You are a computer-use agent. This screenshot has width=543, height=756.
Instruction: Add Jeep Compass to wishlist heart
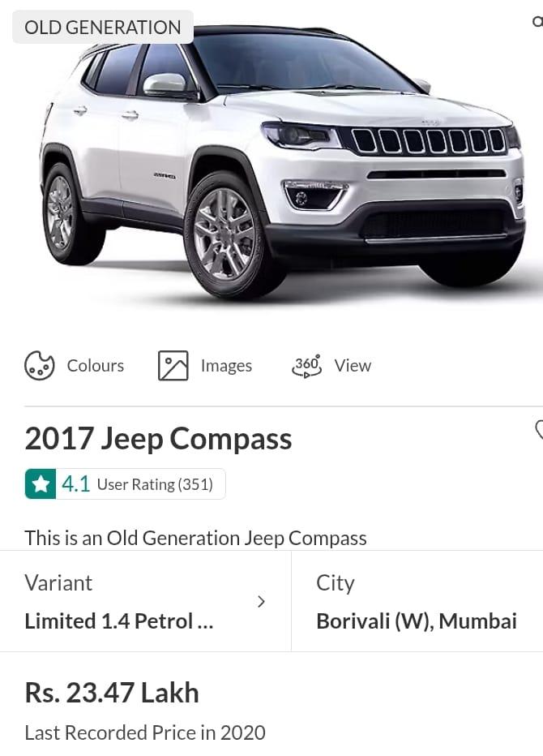click(x=539, y=429)
